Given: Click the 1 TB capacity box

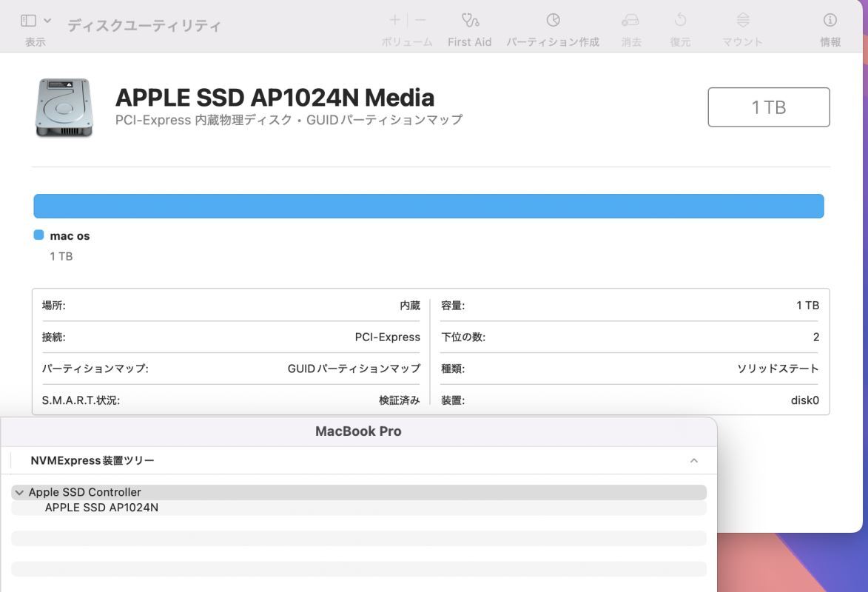Looking at the screenshot, I should point(768,107).
